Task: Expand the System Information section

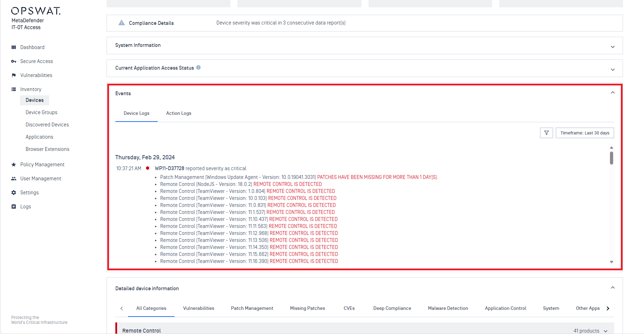Action: (613, 47)
